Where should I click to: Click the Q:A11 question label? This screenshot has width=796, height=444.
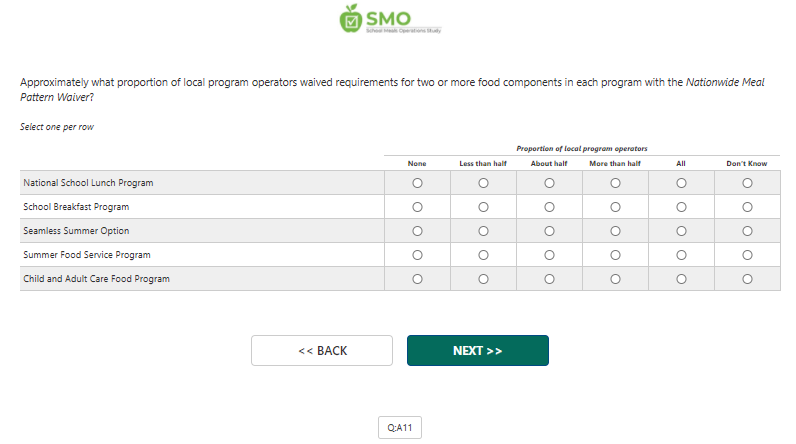click(x=400, y=428)
